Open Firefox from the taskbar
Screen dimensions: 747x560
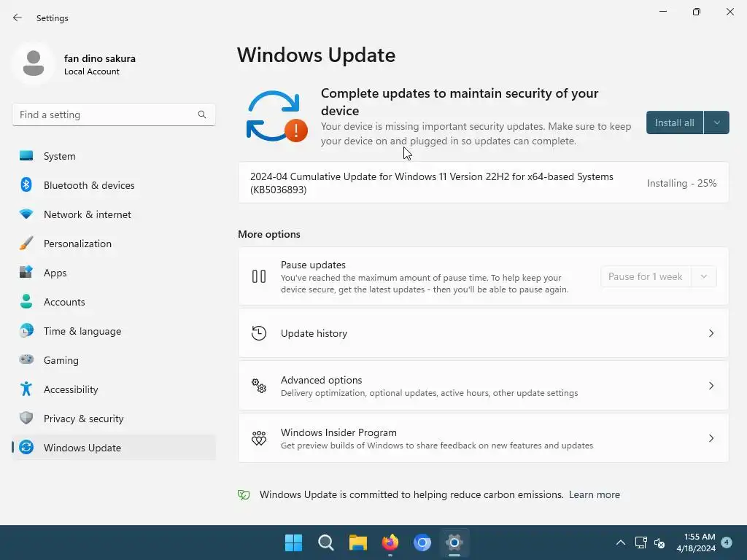pyautogui.click(x=390, y=542)
